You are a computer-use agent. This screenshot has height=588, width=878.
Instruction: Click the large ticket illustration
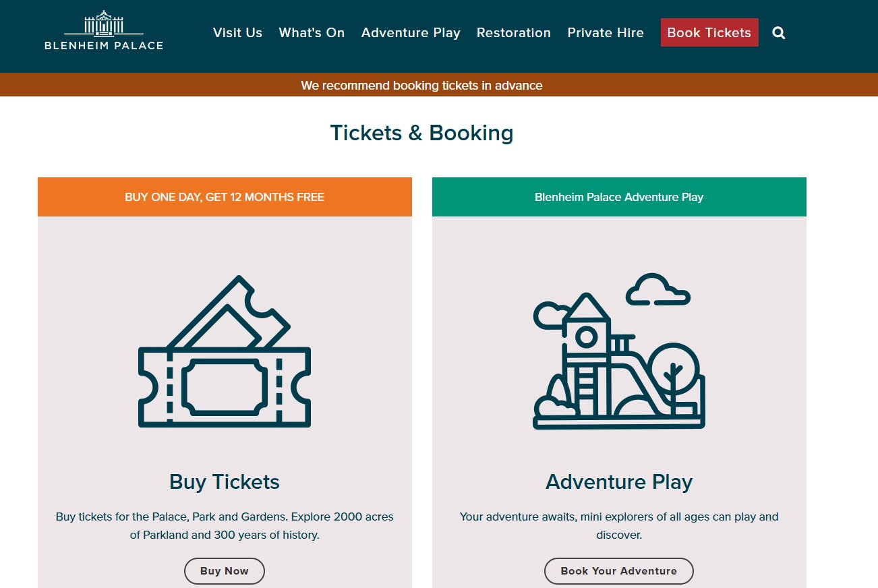[225, 351]
